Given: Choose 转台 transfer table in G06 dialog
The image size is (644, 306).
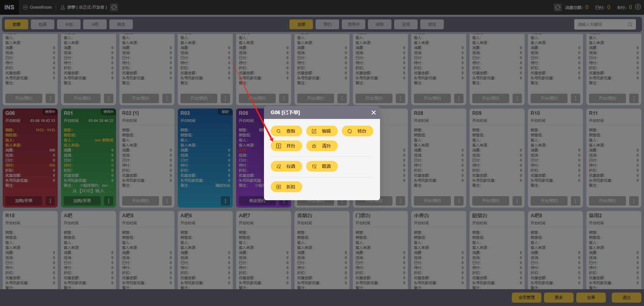Looking at the screenshot, I should coord(358,131).
